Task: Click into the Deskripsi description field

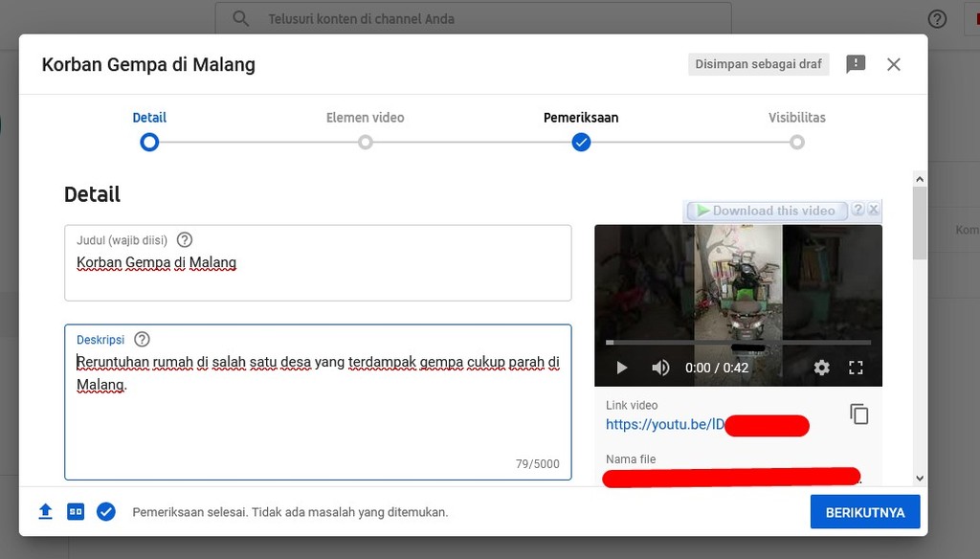Action: [x=318, y=402]
